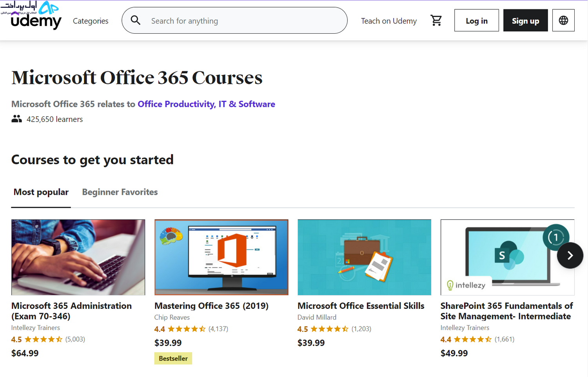Click the search magnifier icon
The height and width of the screenshot is (377, 588).
pos(136,20)
